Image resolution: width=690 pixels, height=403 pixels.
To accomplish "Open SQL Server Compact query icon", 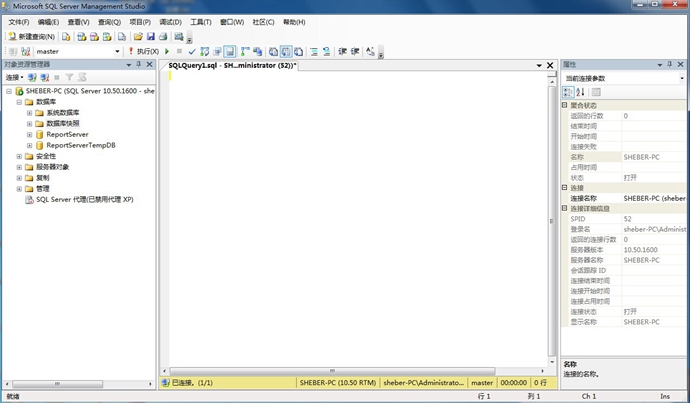I will [122, 37].
